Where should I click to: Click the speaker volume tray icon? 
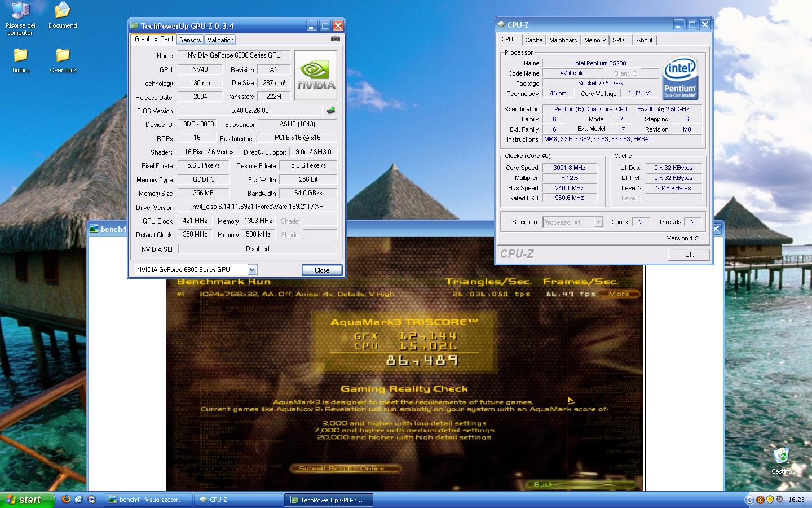(779, 500)
